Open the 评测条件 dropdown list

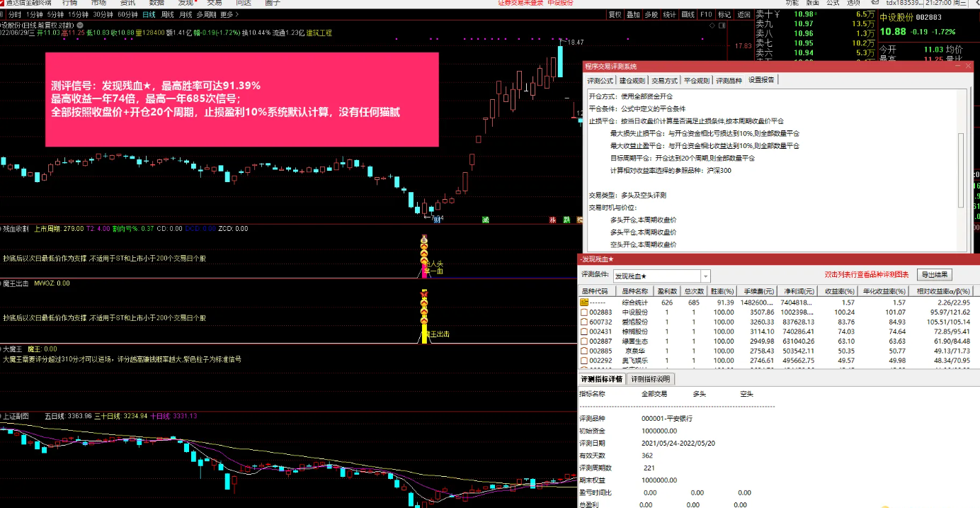click(705, 276)
